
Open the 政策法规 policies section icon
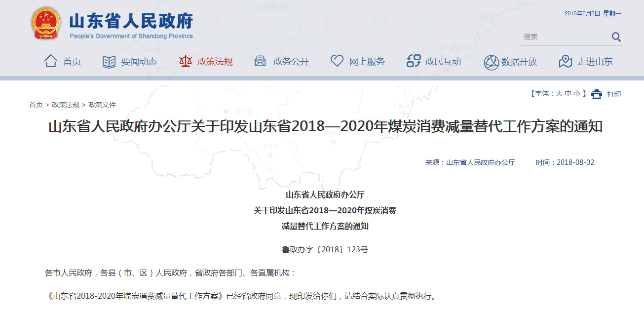coord(185,60)
